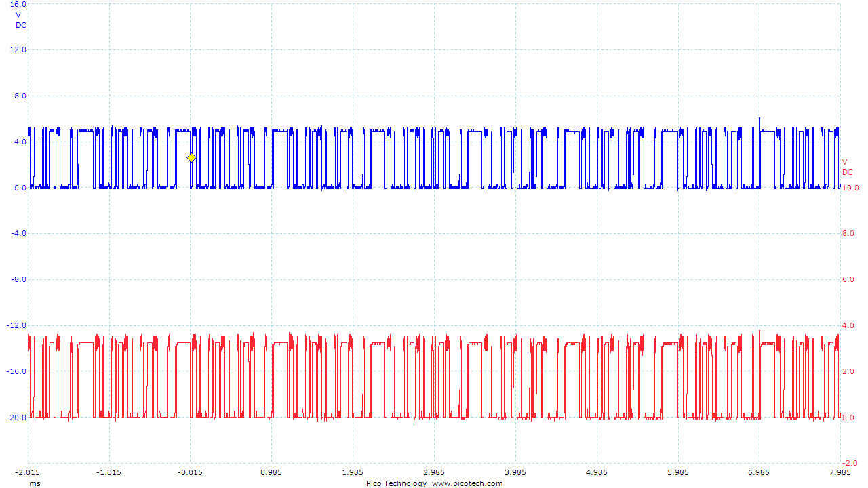Screen dimensions: 868x488
Task: Click the 3.985 time axis label
Action: pyautogui.click(x=515, y=472)
